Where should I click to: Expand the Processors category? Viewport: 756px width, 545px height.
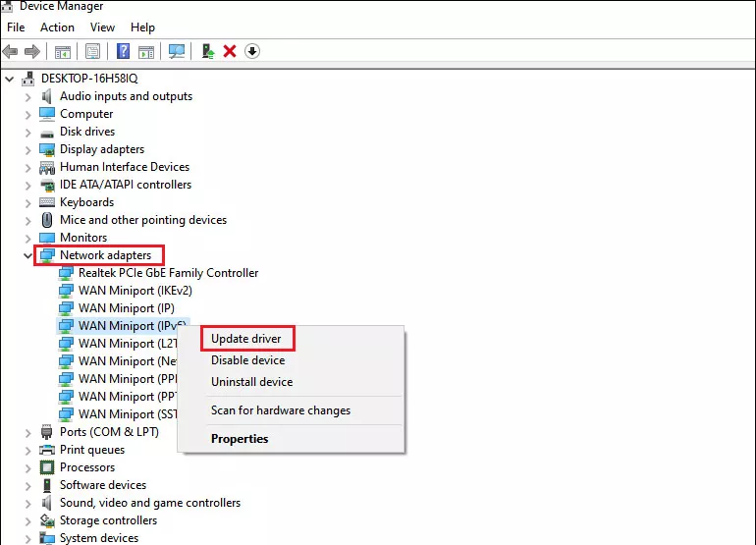click(x=27, y=468)
